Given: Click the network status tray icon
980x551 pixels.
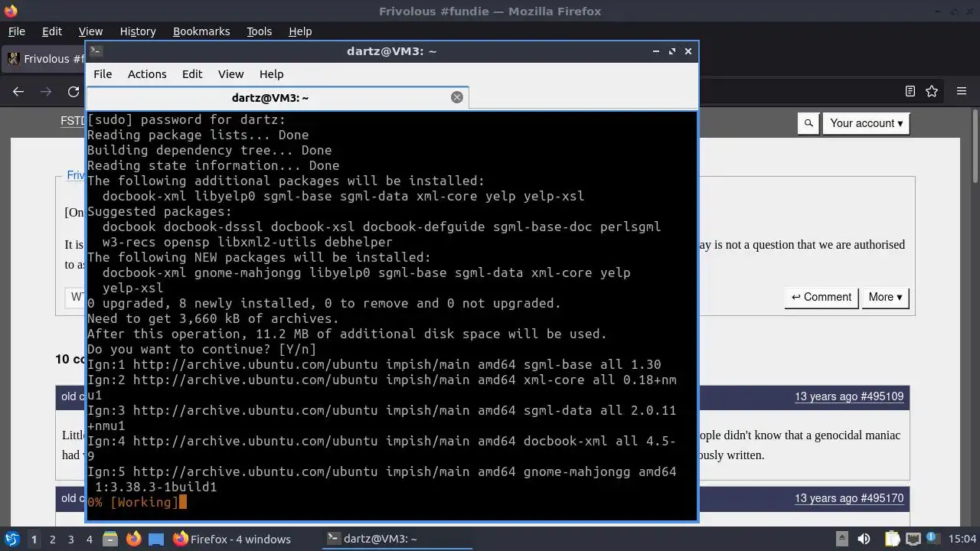Looking at the screenshot, I should click(x=914, y=539).
